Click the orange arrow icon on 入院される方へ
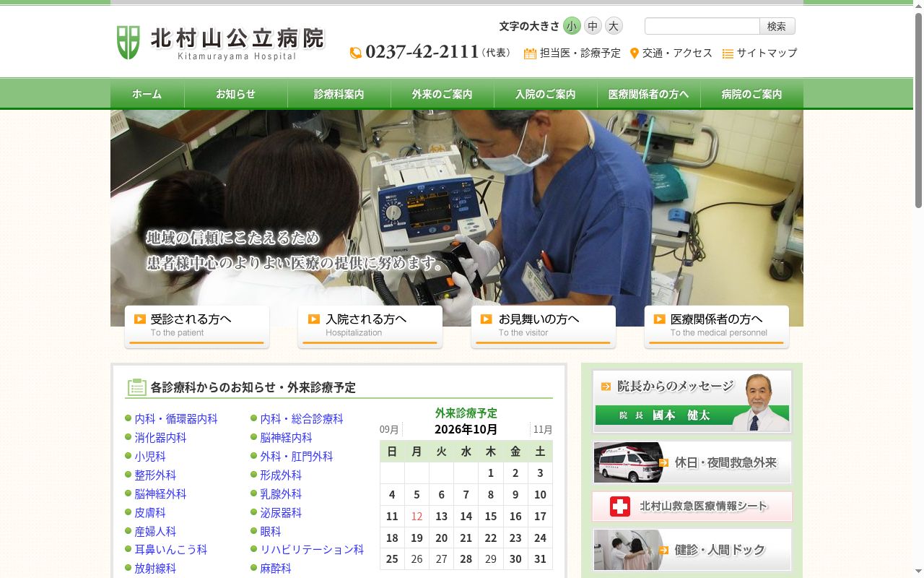 pos(314,319)
